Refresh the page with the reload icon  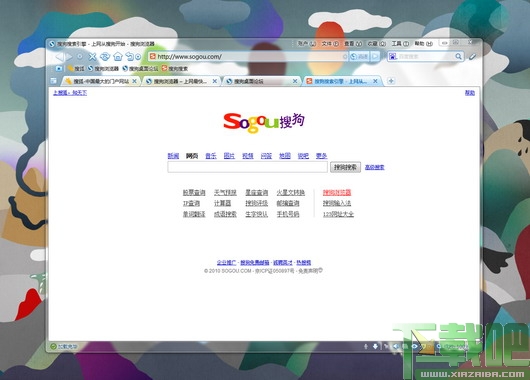pos(105,56)
